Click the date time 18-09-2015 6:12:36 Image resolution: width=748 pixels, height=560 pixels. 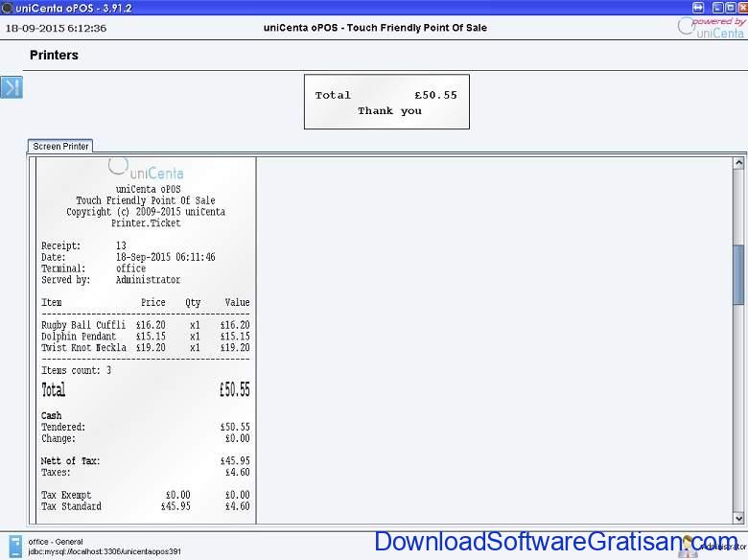(x=56, y=28)
